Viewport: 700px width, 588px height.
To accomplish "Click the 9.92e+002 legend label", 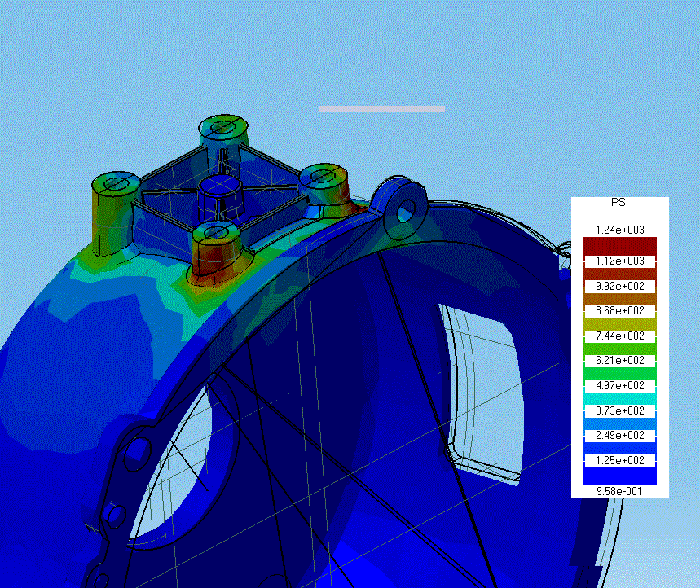I will [x=619, y=286].
